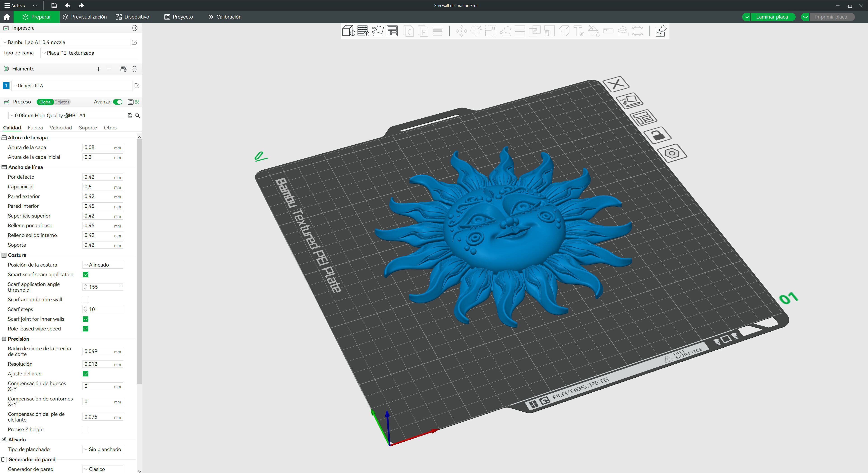Click the AMS filament sync icon
This screenshot has width=868, height=473.
point(123,69)
